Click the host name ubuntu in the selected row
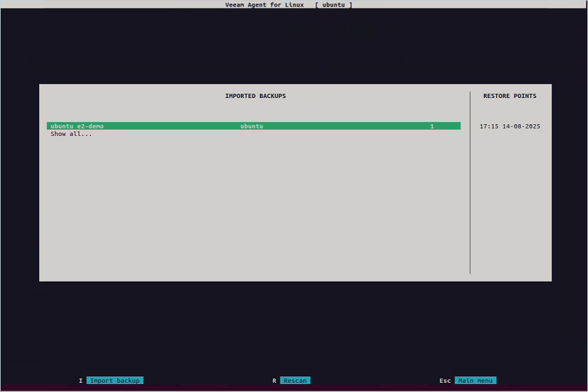 click(x=252, y=126)
